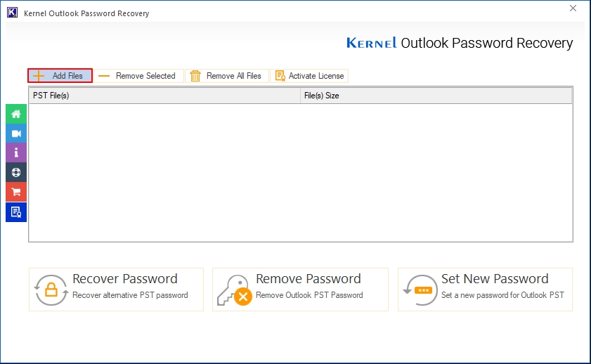
Task: Click the Remove Outlook PST Password text
Action: click(309, 295)
